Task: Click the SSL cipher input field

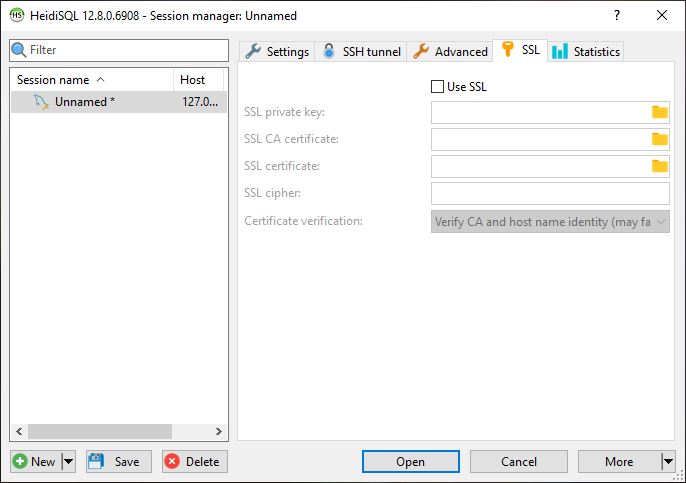Action: [550, 193]
